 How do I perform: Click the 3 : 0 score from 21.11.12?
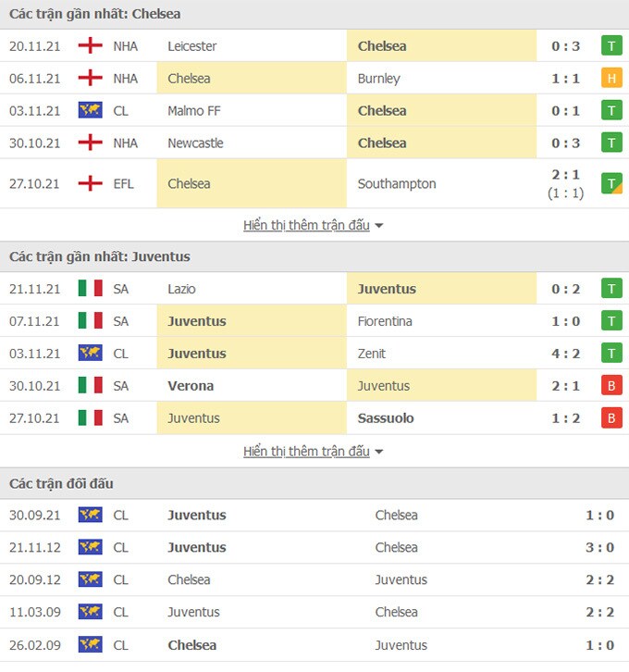coord(598,548)
